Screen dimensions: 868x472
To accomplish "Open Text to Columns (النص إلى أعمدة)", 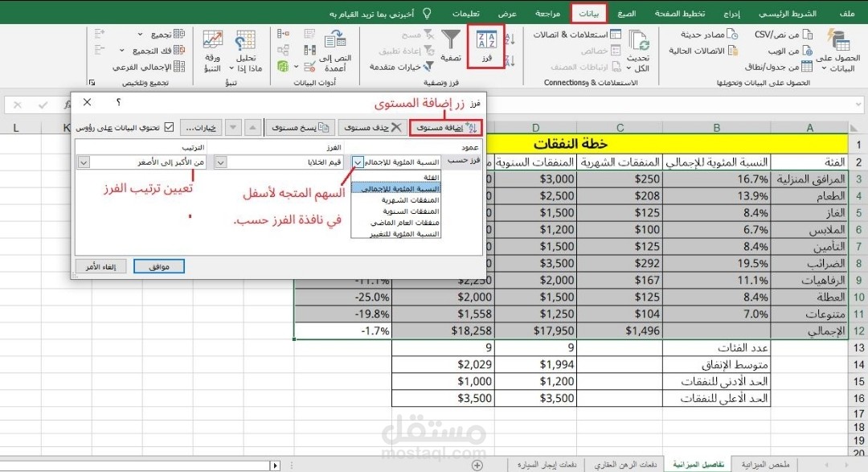I will pyautogui.click(x=335, y=51).
